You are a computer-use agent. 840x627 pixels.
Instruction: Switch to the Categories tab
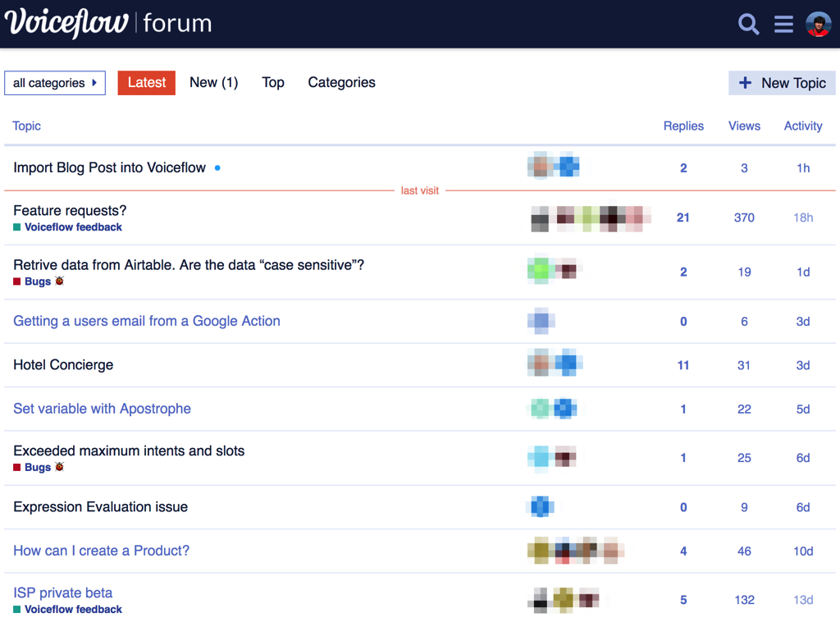[341, 83]
